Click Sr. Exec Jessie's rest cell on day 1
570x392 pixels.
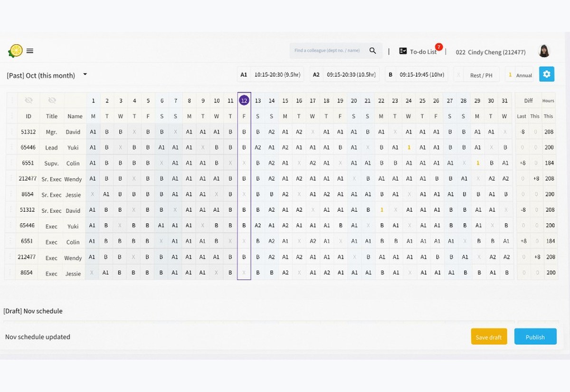[x=93, y=194]
